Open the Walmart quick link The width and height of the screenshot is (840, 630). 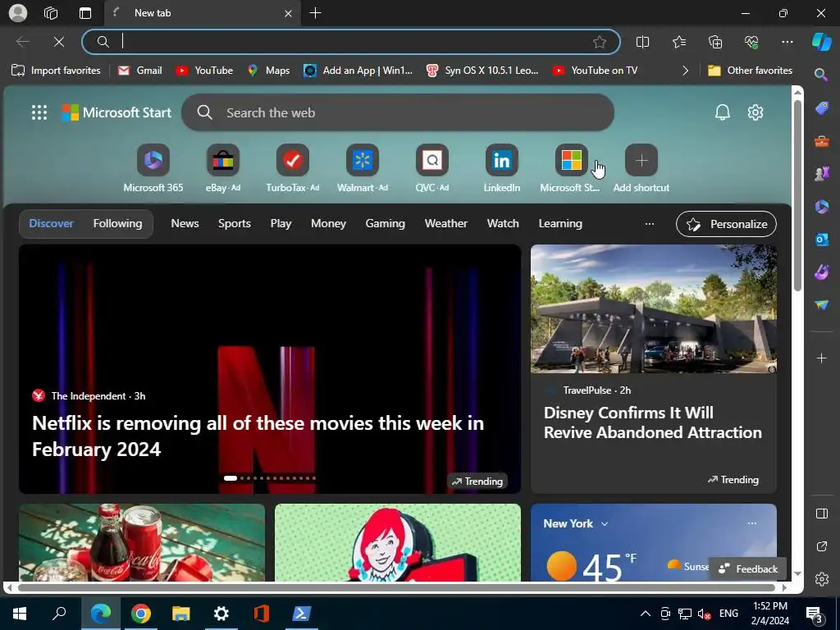pos(362,169)
